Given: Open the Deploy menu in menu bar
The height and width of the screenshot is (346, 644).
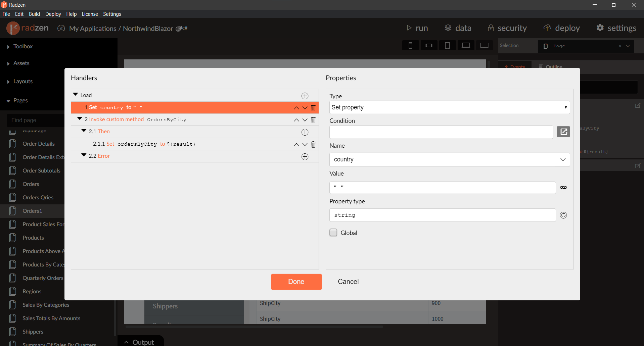Looking at the screenshot, I should point(53,14).
